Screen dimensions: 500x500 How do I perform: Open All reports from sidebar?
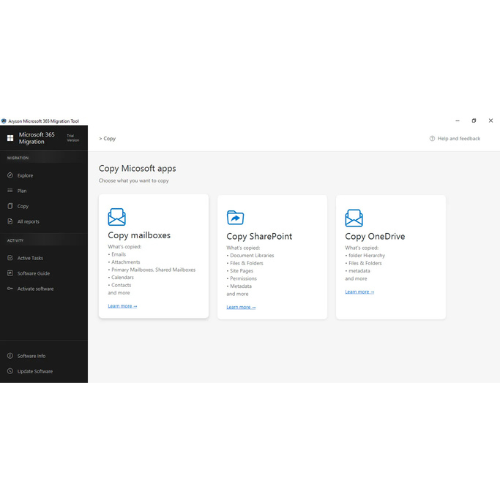pyautogui.click(x=28, y=221)
